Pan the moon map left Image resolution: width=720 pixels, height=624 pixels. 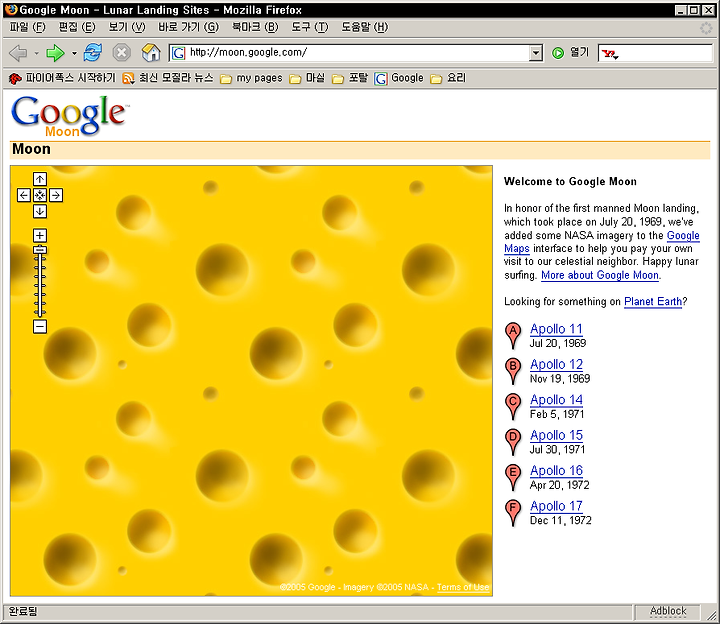24,195
